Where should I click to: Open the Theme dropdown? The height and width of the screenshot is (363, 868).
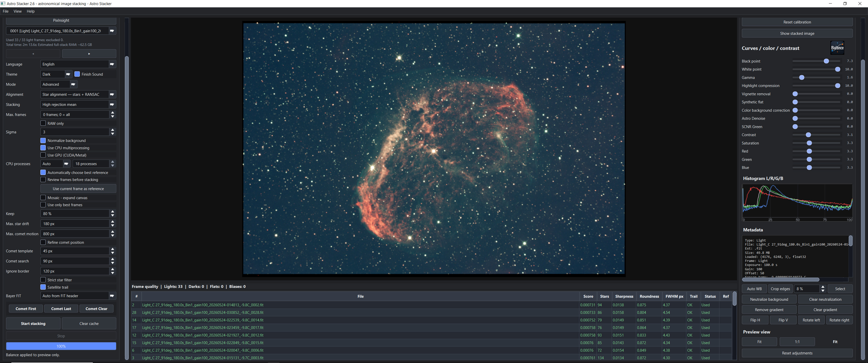[56, 74]
